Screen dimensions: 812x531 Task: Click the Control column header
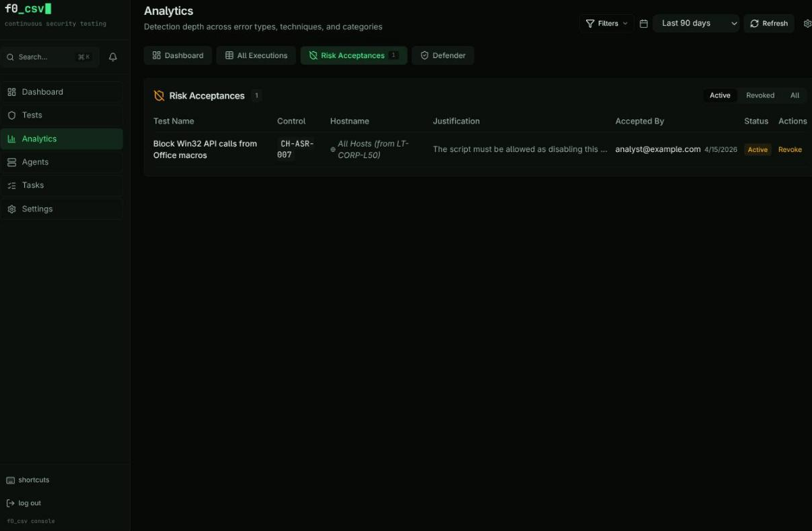(291, 122)
